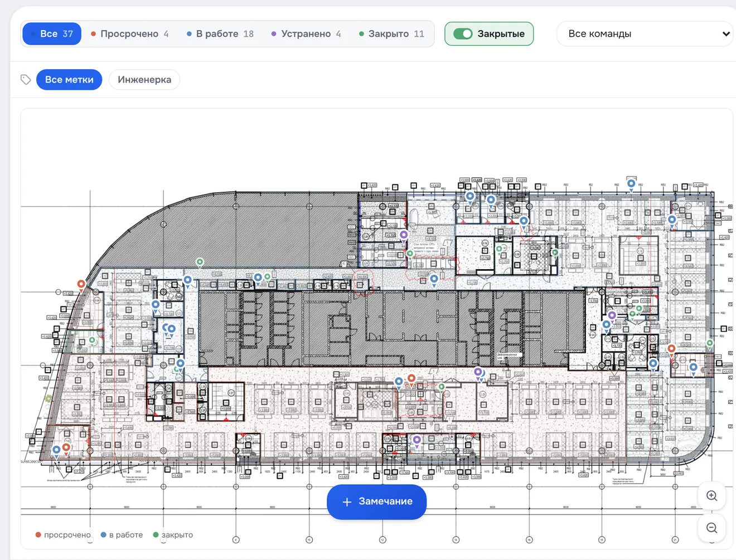The width and height of the screenshot is (736, 560).
Task: Open the green pin on the plan's far-right edge
Action: [710, 344]
